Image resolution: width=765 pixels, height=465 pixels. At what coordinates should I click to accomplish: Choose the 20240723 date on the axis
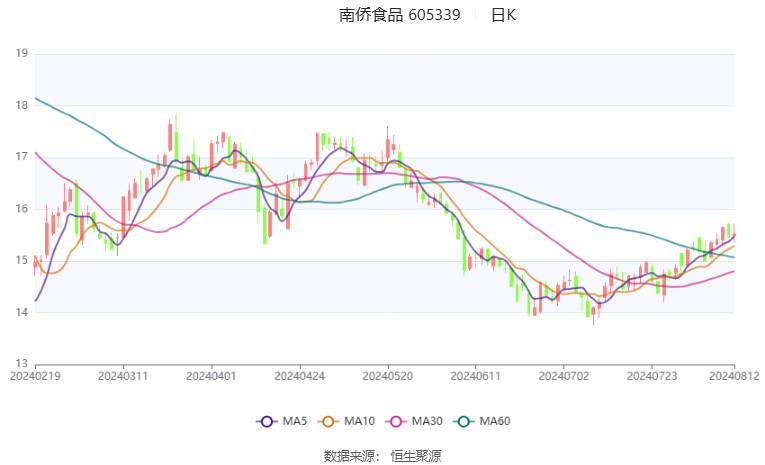tap(651, 377)
